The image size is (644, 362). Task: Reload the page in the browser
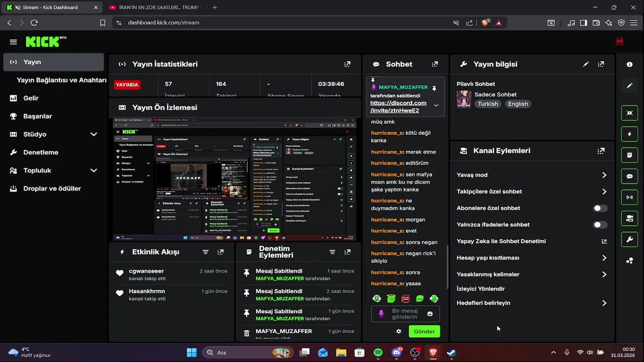pyautogui.click(x=34, y=23)
